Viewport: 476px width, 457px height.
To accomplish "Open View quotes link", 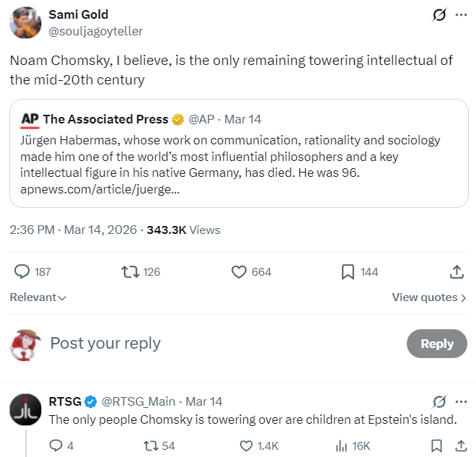I will (428, 297).
